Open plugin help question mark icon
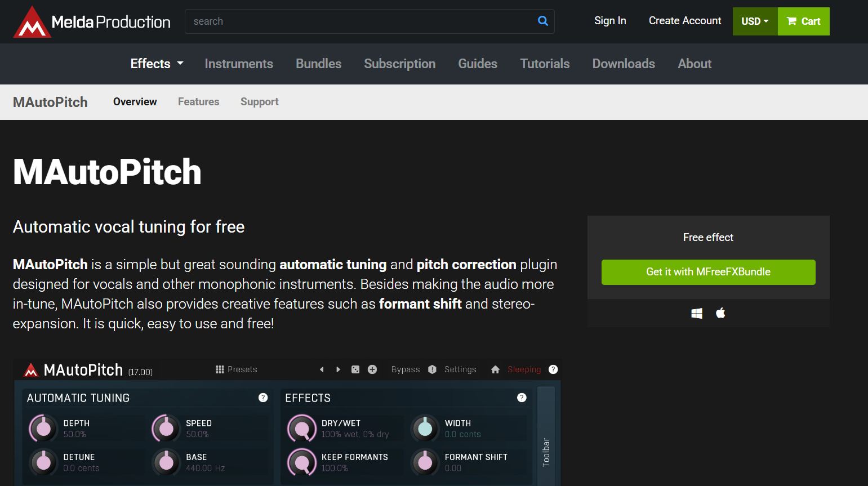 click(553, 369)
